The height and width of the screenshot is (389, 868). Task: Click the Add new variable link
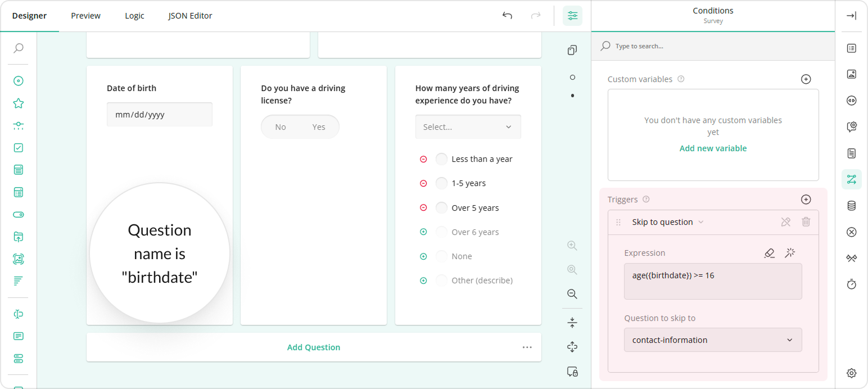tap(713, 148)
